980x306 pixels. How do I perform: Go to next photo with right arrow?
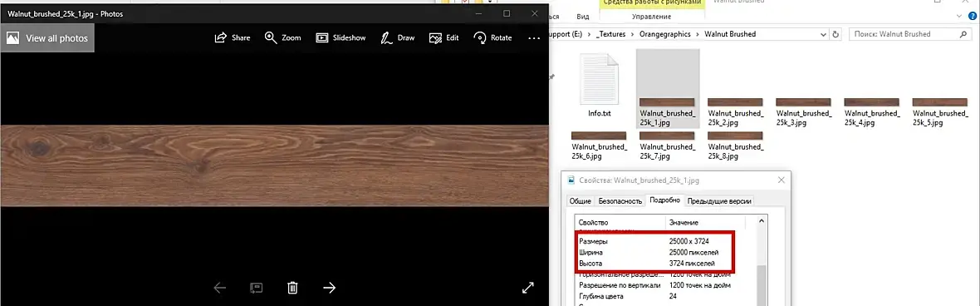[x=330, y=288]
